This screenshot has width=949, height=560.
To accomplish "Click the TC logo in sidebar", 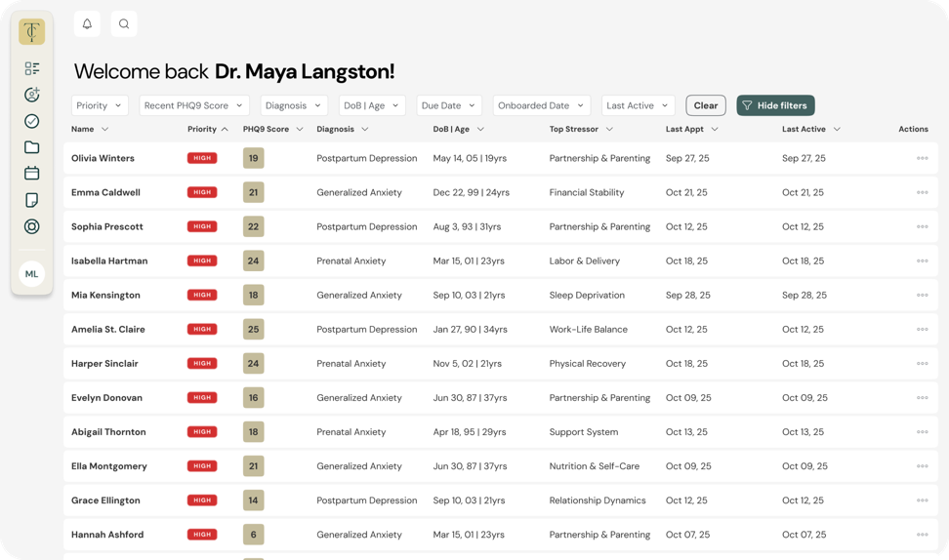I will (32, 31).
